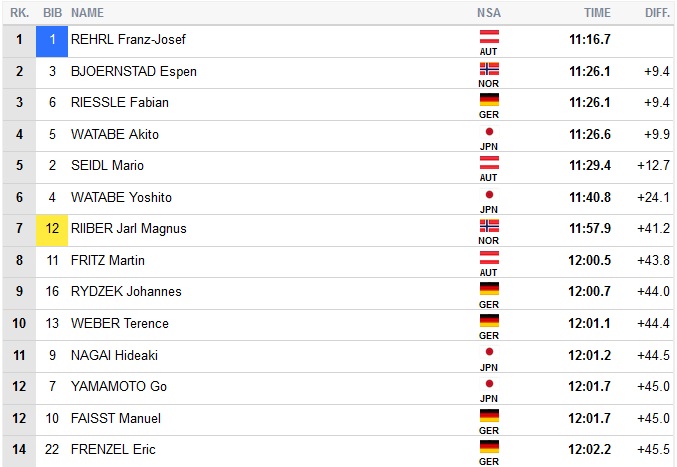
Task: Open athlete REHRL Franz-Josef
Action: click(128, 40)
